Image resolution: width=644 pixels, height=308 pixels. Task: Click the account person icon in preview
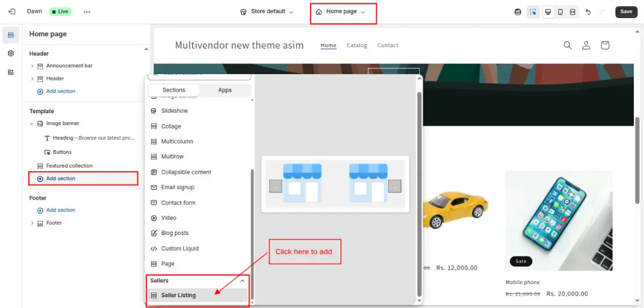(x=586, y=45)
